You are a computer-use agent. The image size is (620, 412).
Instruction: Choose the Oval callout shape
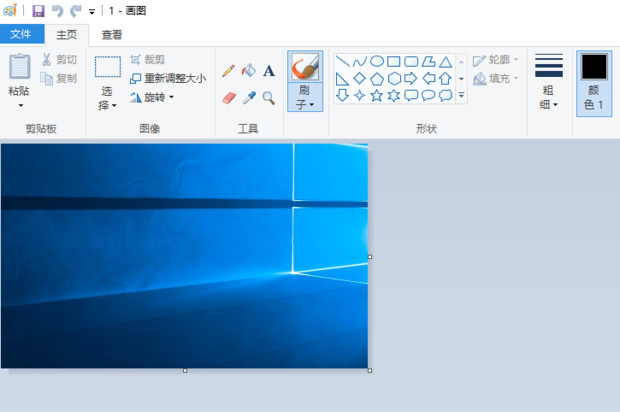(x=428, y=95)
